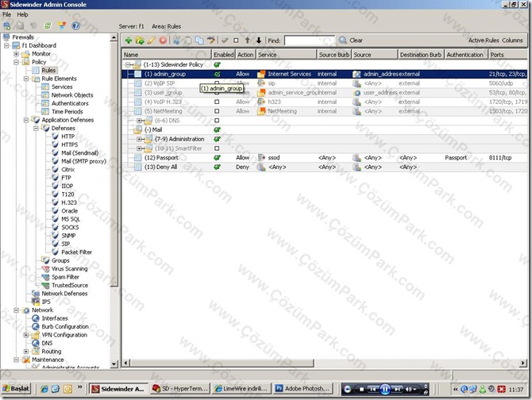This screenshot has height=400, width=532.
Task: Click the empty box disable rule icon
Action: 236,40
